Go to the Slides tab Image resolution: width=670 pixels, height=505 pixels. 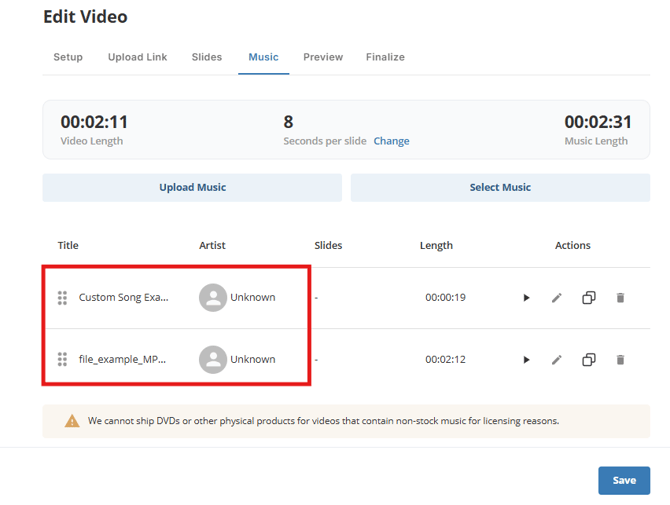click(x=207, y=57)
